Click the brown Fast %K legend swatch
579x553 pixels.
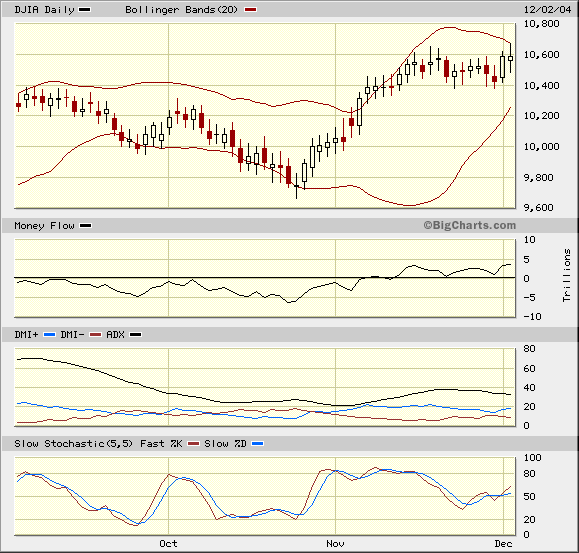[193, 443]
